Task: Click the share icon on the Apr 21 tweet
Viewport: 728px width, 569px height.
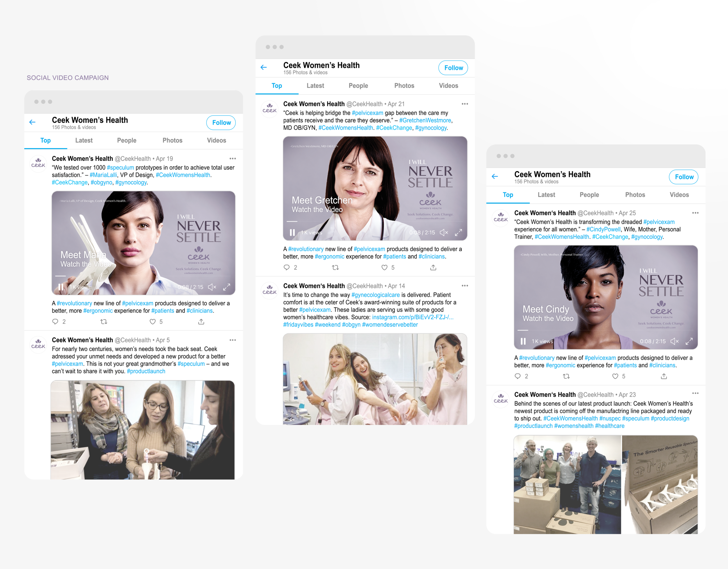Action: (x=433, y=267)
